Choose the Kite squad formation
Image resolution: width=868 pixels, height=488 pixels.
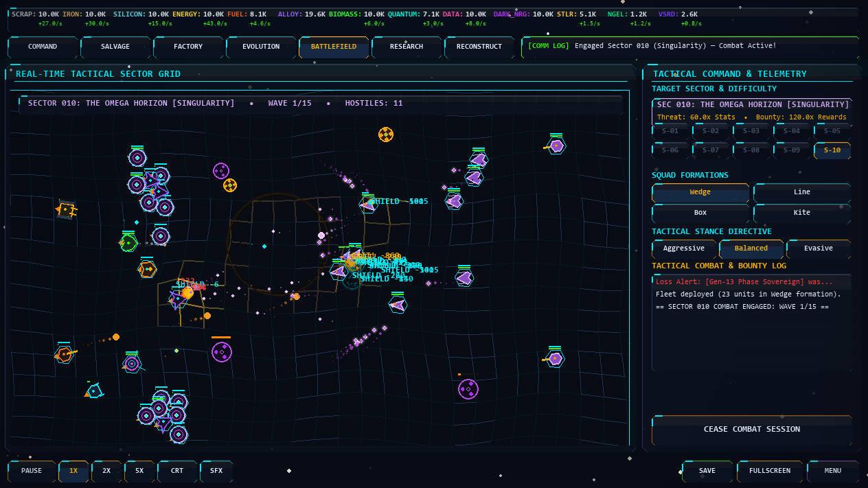pyautogui.click(x=802, y=213)
